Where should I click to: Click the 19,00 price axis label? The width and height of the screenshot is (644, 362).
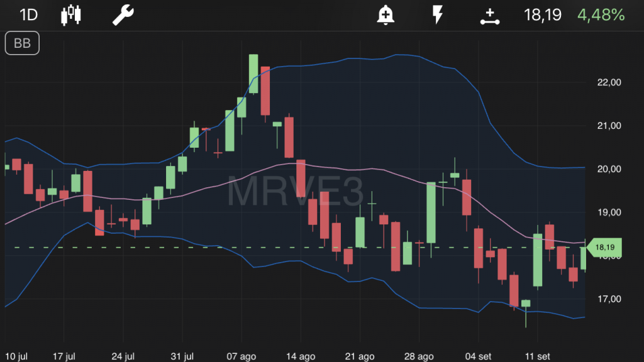[609, 212]
